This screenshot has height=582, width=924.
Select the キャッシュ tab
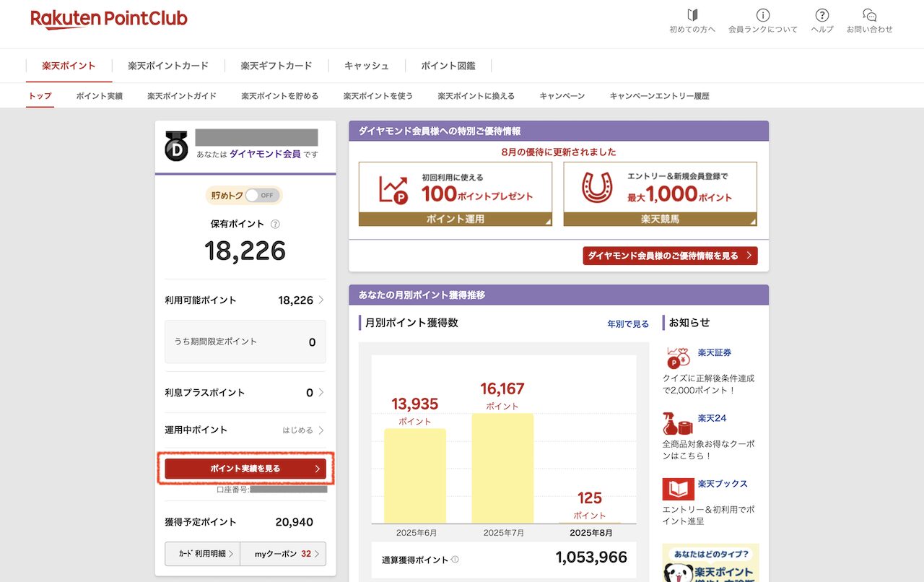pyautogui.click(x=367, y=66)
